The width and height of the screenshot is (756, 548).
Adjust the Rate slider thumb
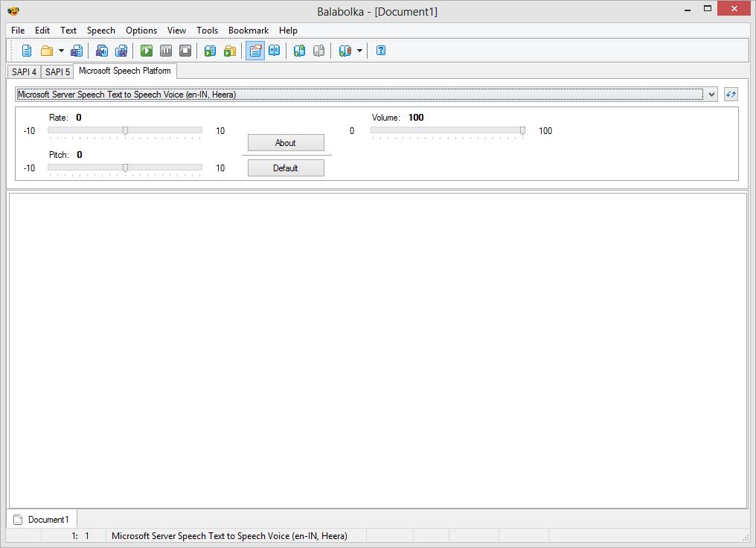[125, 131]
